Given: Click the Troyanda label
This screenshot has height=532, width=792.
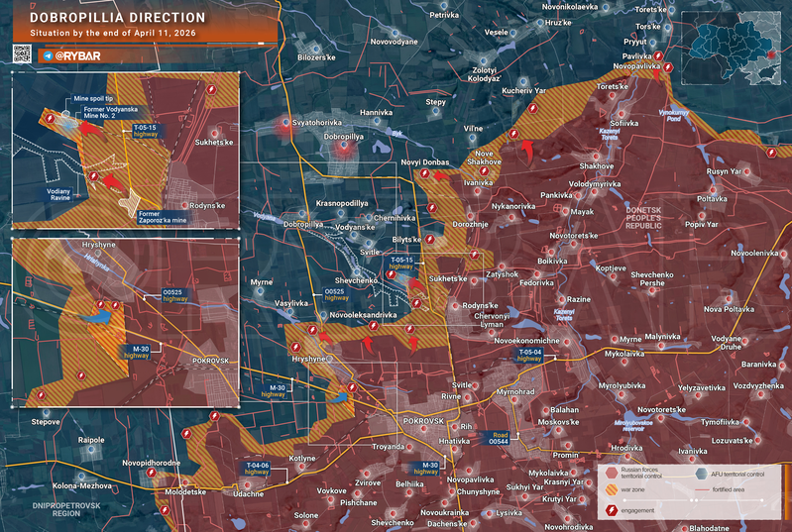Looking at the screenshot, I should pos(388,446).
